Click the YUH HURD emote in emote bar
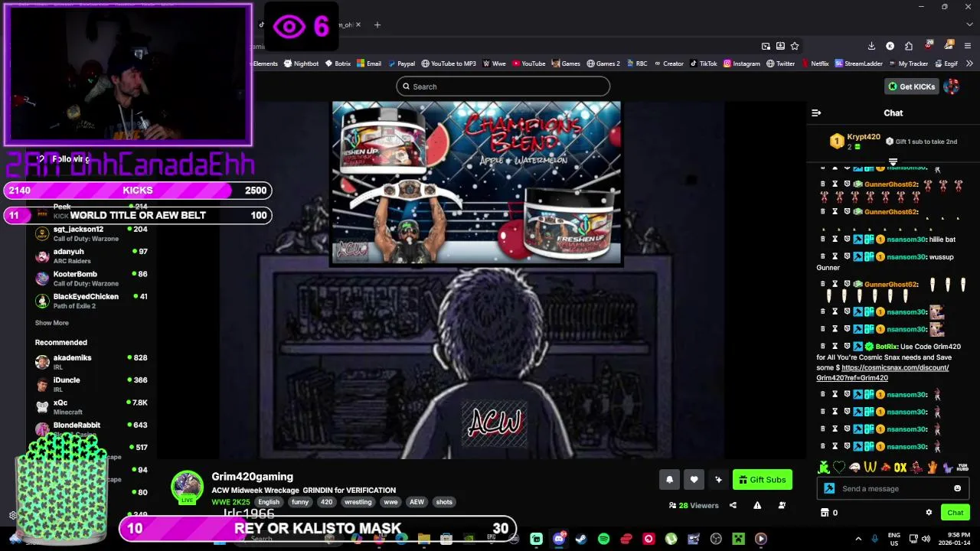 962,467
